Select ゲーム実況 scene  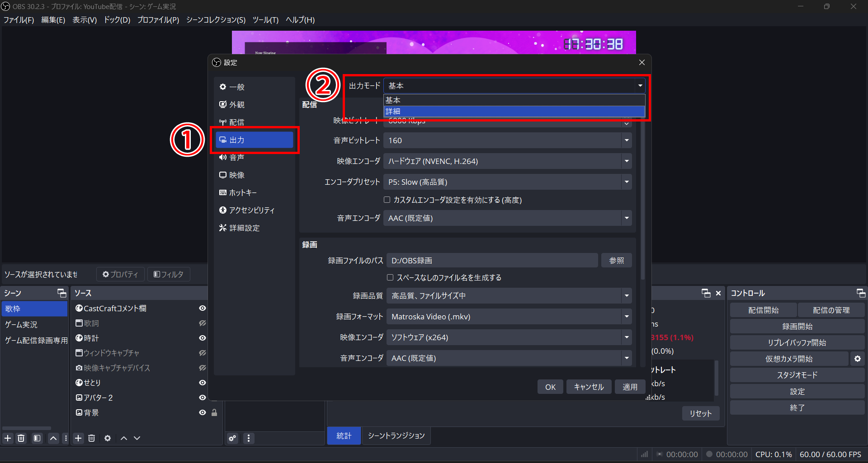[x=34, y=324]
